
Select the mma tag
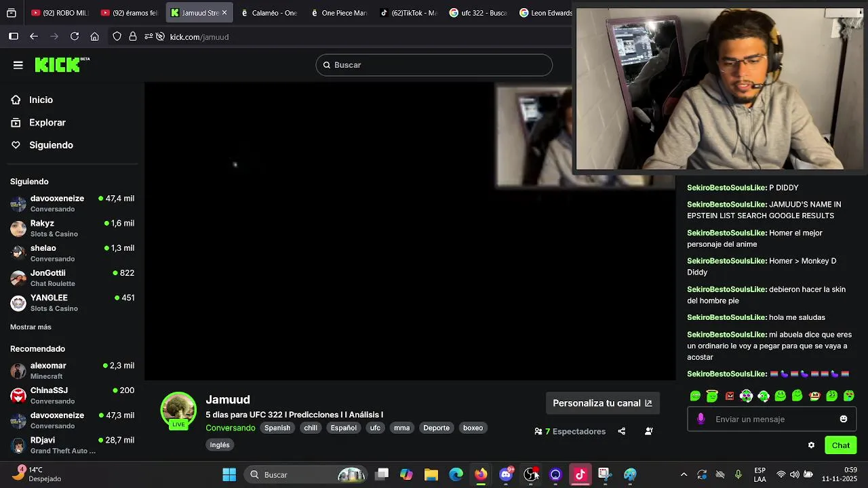coord(402,428)
